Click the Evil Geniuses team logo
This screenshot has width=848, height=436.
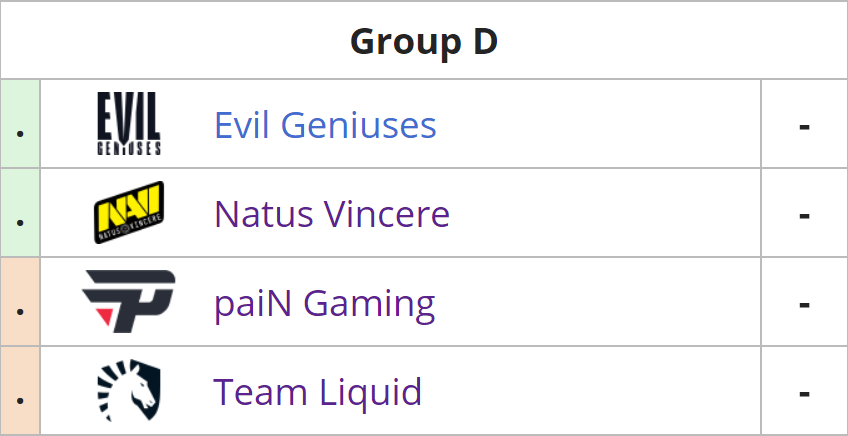click(129, 123)
